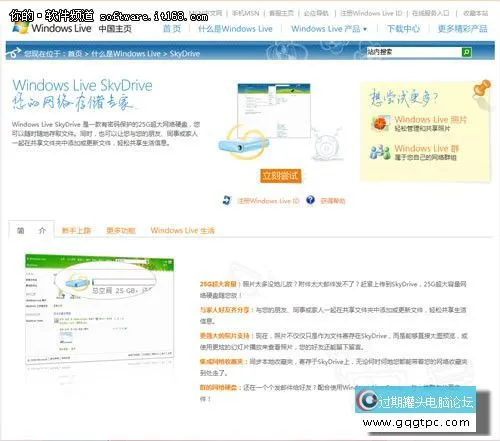Click the 25G超大容量 feature heading
Viewport: 500px width, 441px height.
218,284
